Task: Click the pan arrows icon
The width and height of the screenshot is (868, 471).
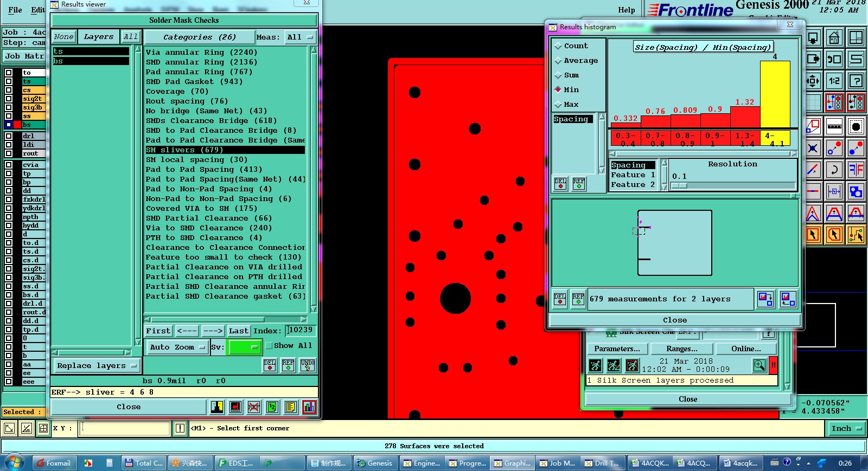Action: tap(813, 81)
